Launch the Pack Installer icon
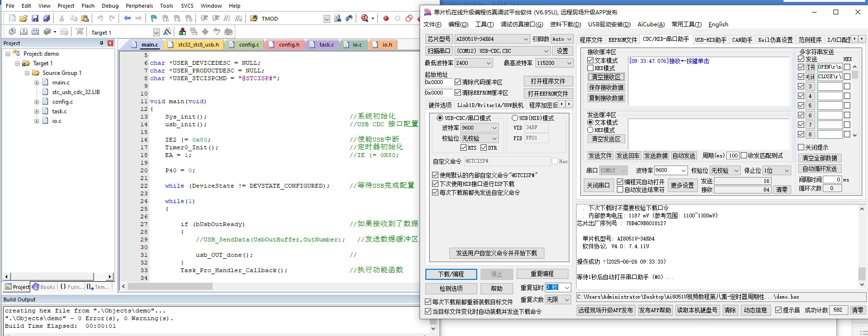Viewport: 868px width, 336px height. click(229, 32)
